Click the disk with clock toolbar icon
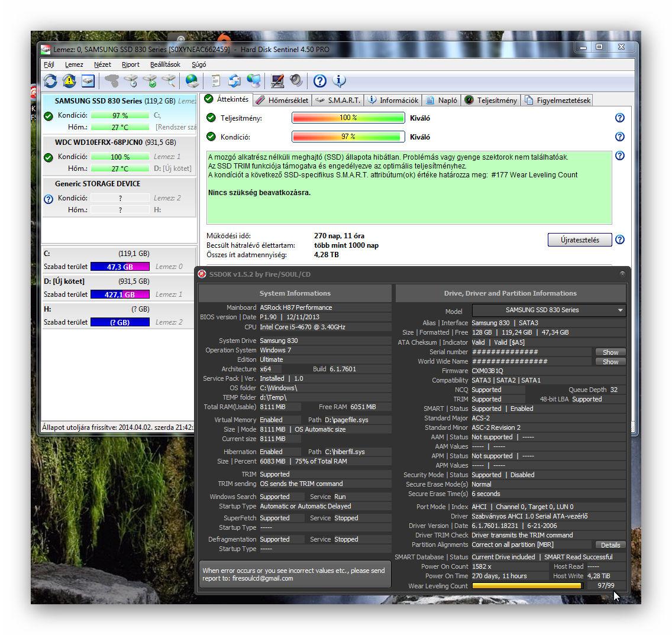The width and height of the screenshot is (672, 635). click(x=131, y=80)
